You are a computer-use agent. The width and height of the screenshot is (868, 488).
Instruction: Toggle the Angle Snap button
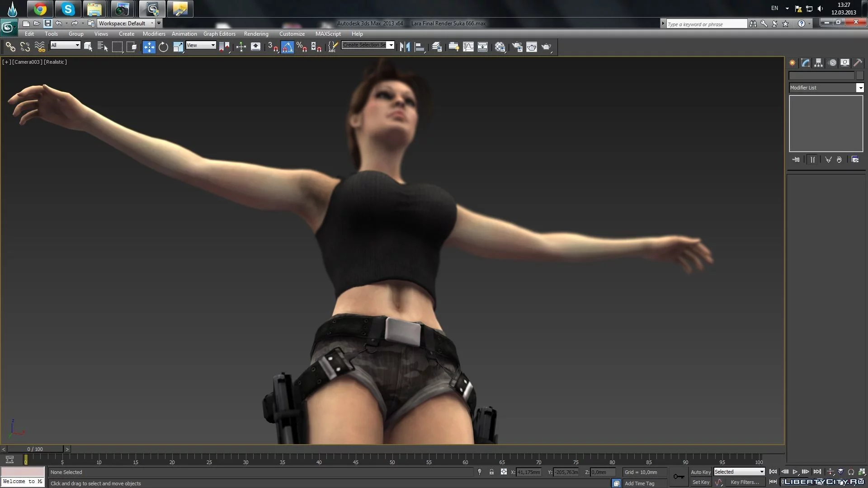click(287, 47)
